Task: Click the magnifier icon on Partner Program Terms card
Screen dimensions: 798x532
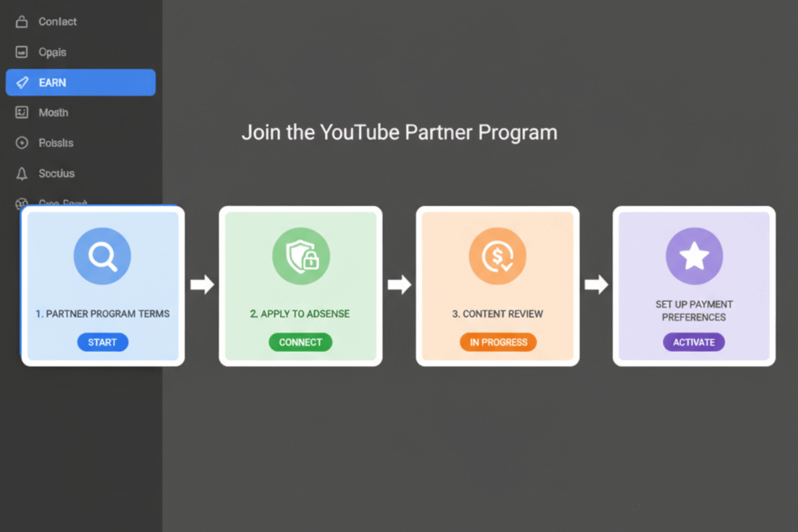Action: 102,255
